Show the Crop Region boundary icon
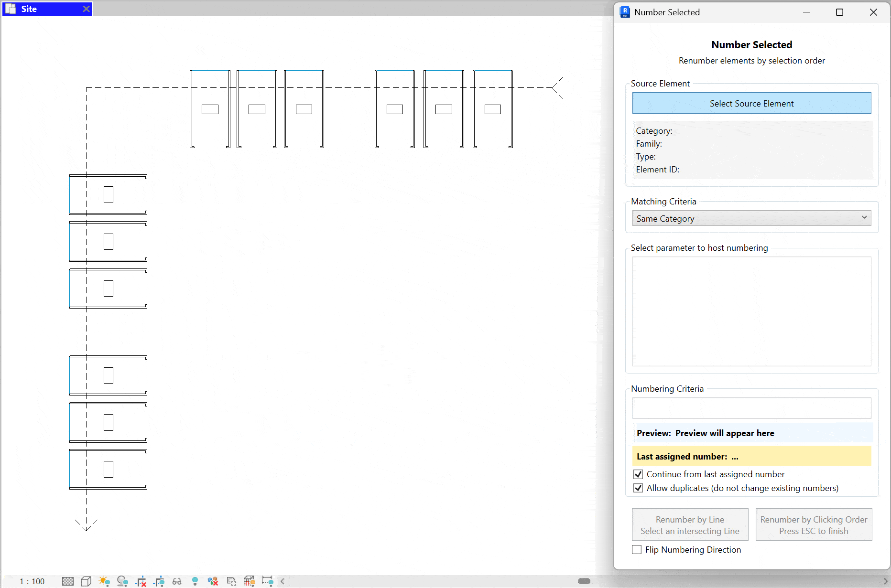The width and height of the screenshot is (891, 588). click(159, 581)
